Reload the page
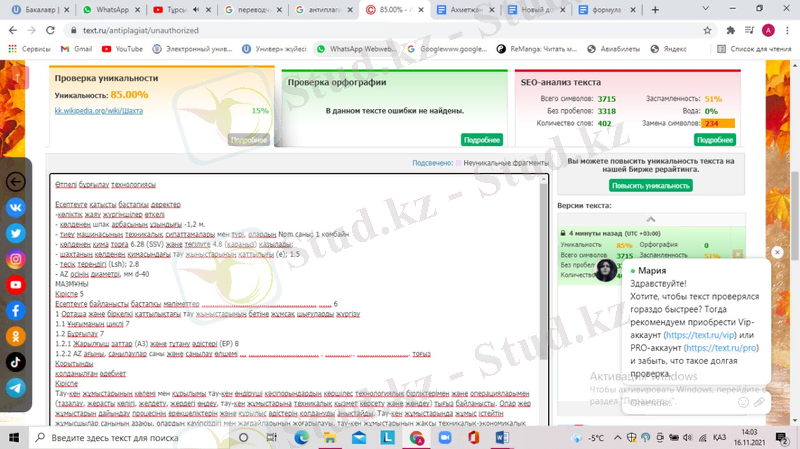Screen dimensions: 800x449 click(x=50, y=31)
